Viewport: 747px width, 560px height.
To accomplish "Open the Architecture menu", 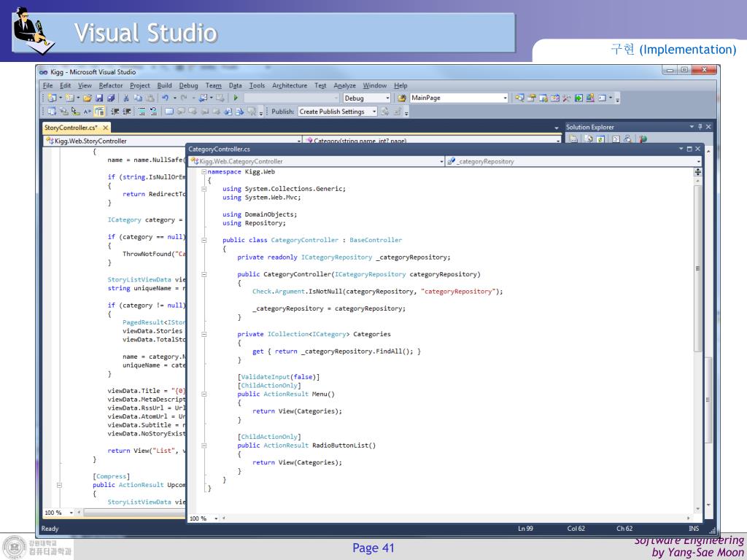I will point(290,86).
